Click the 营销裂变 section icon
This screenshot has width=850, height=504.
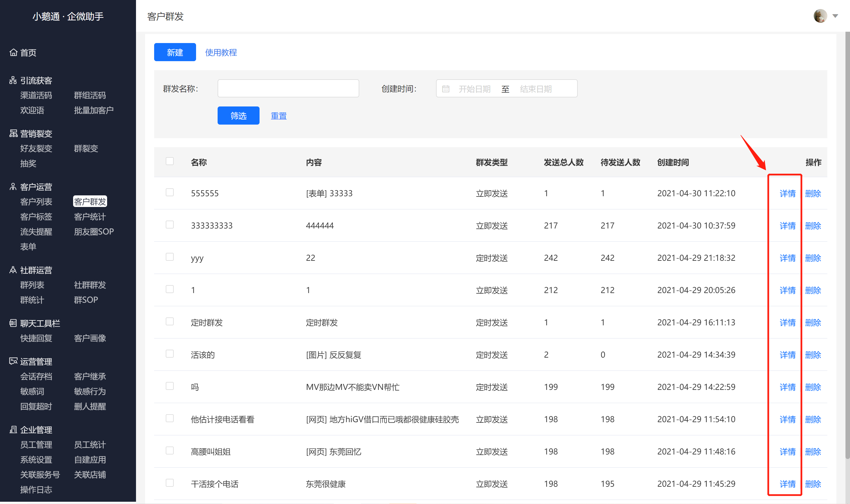coord(13,133)
